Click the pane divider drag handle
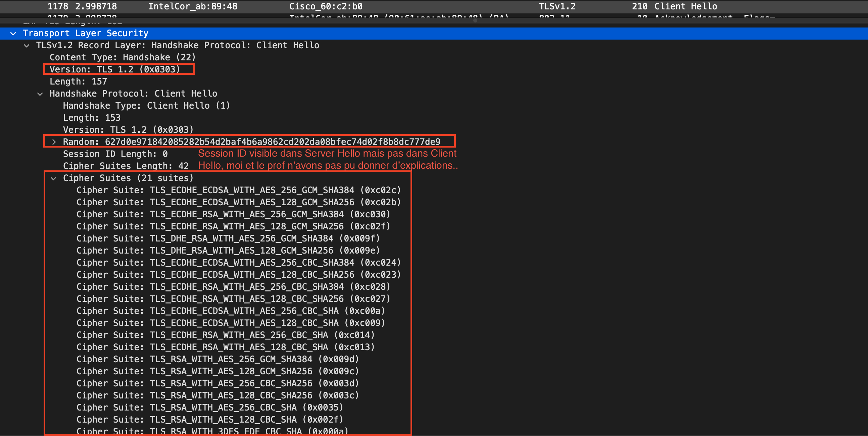 (x=475, y=20)
